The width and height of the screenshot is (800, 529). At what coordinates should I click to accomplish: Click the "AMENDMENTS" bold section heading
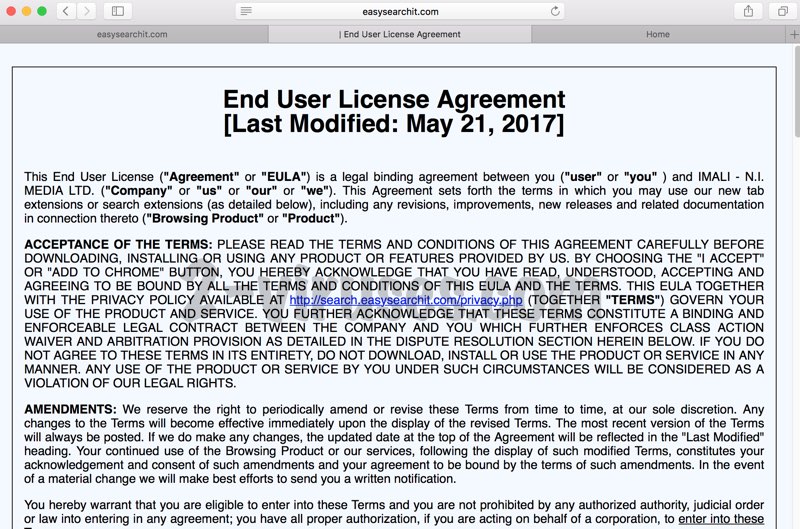70,409
